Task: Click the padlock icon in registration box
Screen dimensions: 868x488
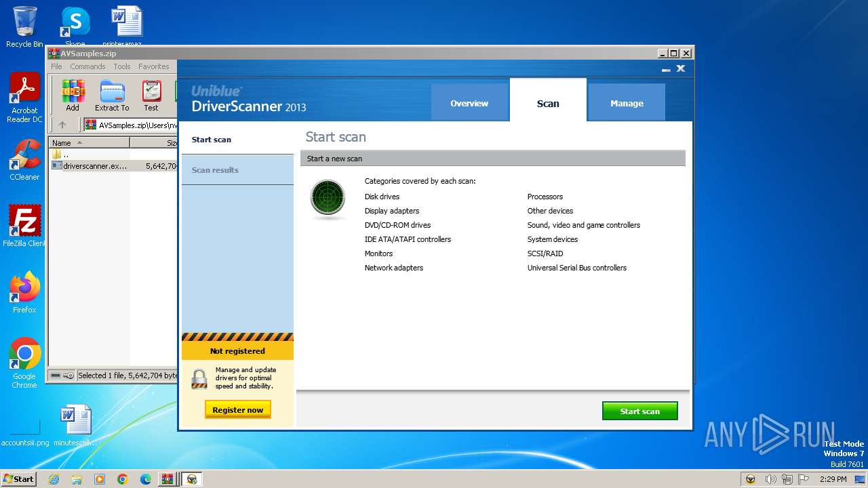Action: click(x=199, y=379)
